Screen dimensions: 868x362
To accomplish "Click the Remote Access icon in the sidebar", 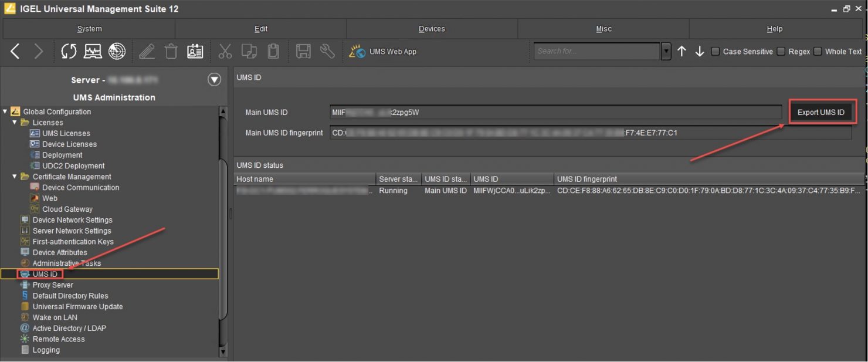I will 26,339.
